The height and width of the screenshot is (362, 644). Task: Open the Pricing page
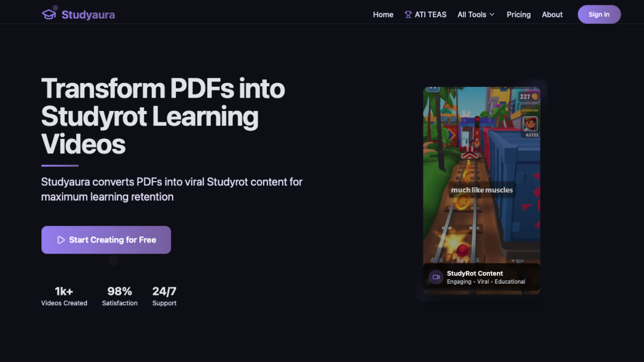tap(518, 14)
